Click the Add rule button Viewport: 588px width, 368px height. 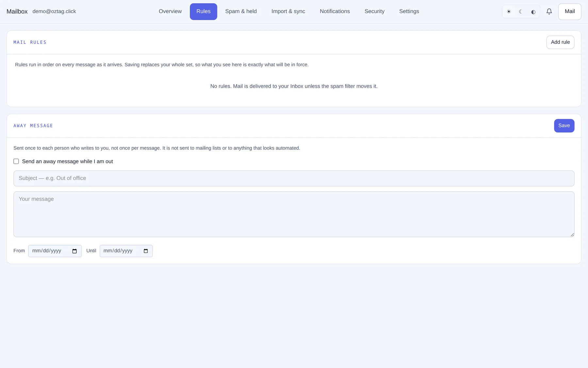[560, 42]
